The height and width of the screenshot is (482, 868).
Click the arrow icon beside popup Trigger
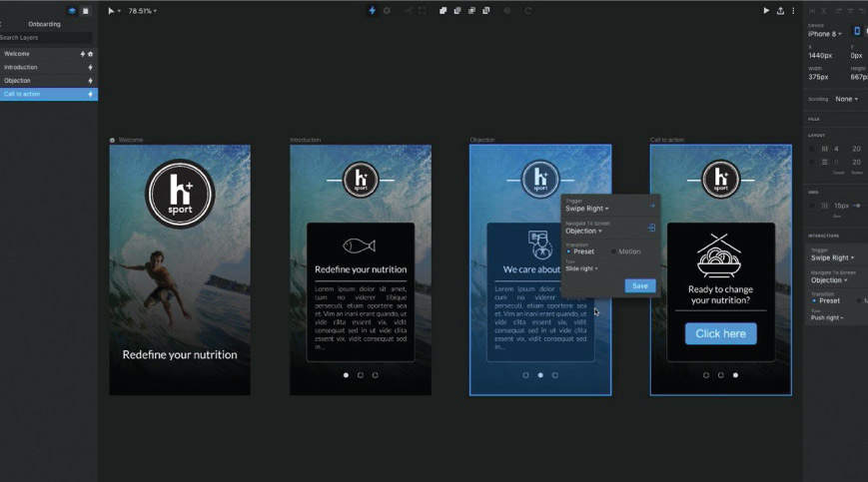[651, 206]
